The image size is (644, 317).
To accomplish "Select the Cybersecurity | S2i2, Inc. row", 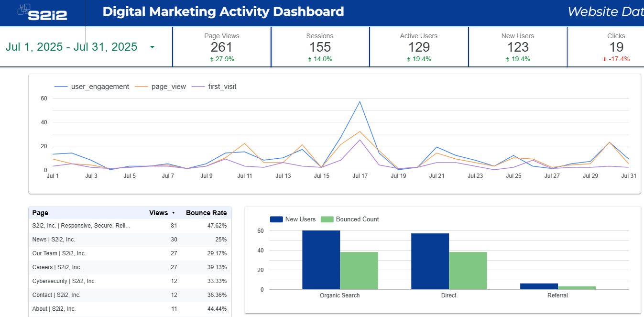I will (x=130, y=281).
